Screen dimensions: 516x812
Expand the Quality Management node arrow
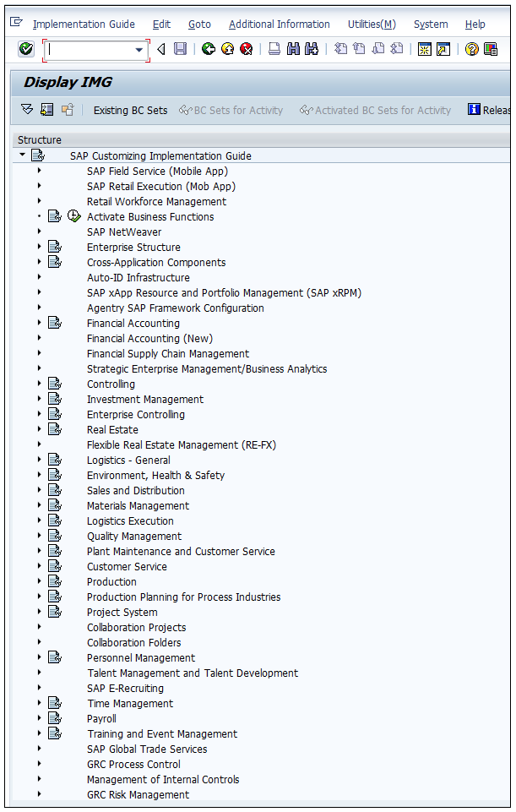tap(40, 536)
